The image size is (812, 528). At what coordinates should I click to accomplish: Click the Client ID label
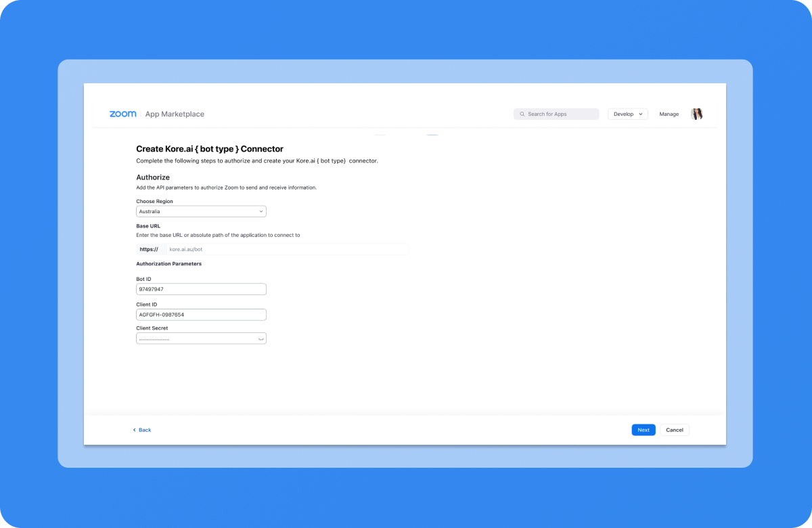tap(147, 305)
